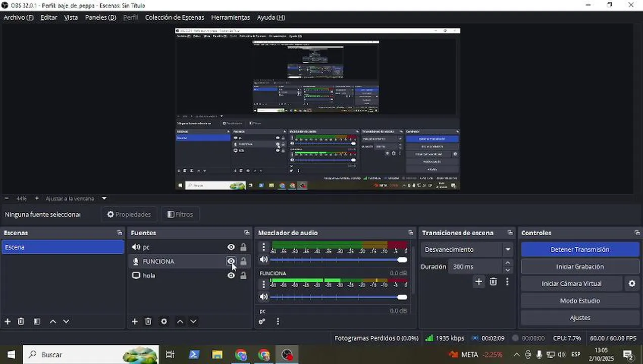Screen dimensions: 643x364
Task: Open three-dot menu of first audio channel
Action: [263, 247]
